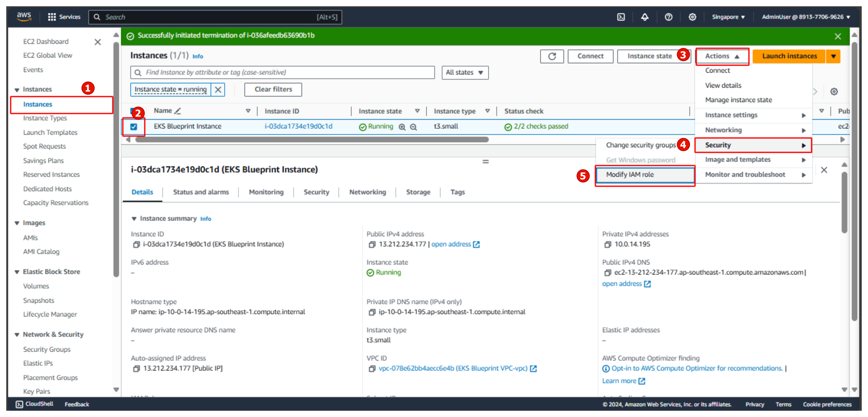Close the EC2 sidebar navigation

click(x=98, y=42)
